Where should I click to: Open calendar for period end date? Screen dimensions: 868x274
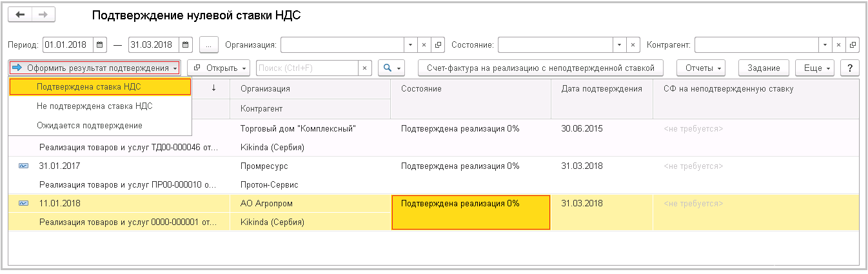point(186,45)
